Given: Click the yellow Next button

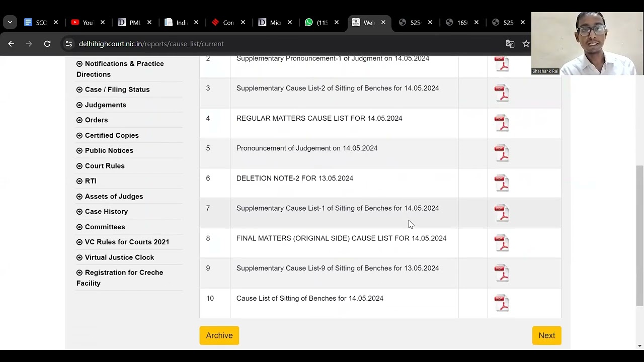Looking at the screenshot, I should pyautogui.click(x=547, y=335).
